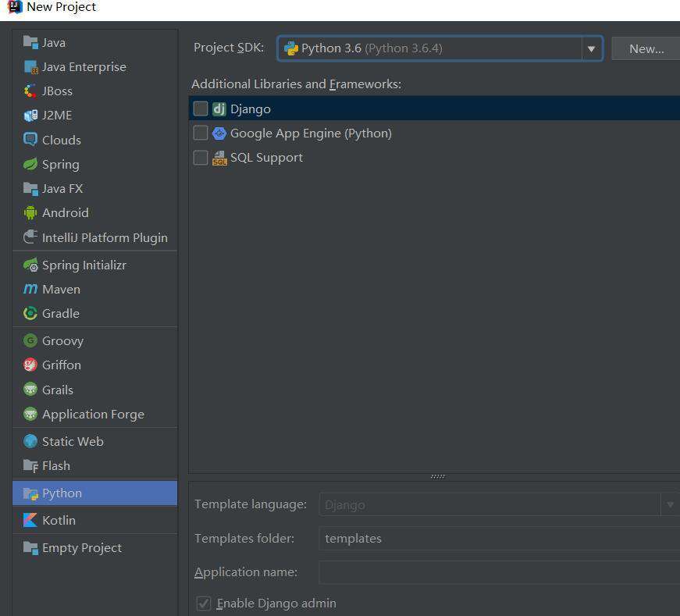
Task: Click the 'Google App Engine (Python)' label
Action: pyautogui.click(x=311, y=134)
